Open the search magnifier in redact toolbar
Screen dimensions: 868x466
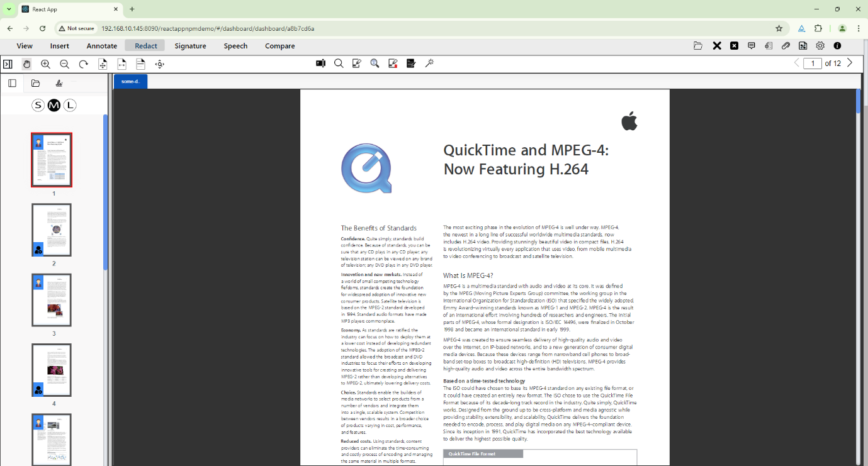[x=339, y=64]
